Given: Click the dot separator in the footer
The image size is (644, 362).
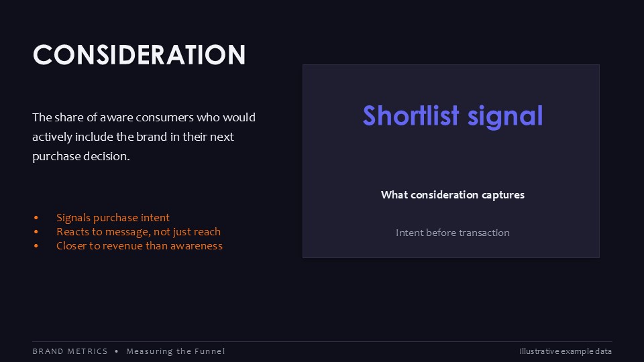Looking at the screenshot, I should coord(117,351).
